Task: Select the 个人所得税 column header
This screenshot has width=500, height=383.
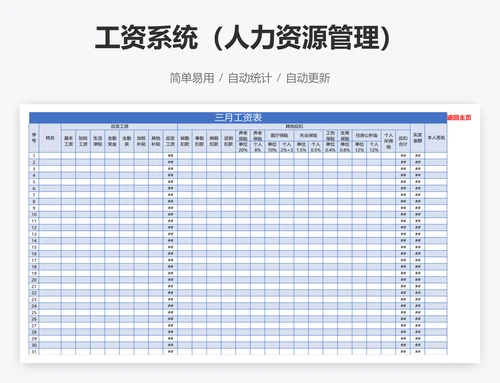Action: pos(388,141)
